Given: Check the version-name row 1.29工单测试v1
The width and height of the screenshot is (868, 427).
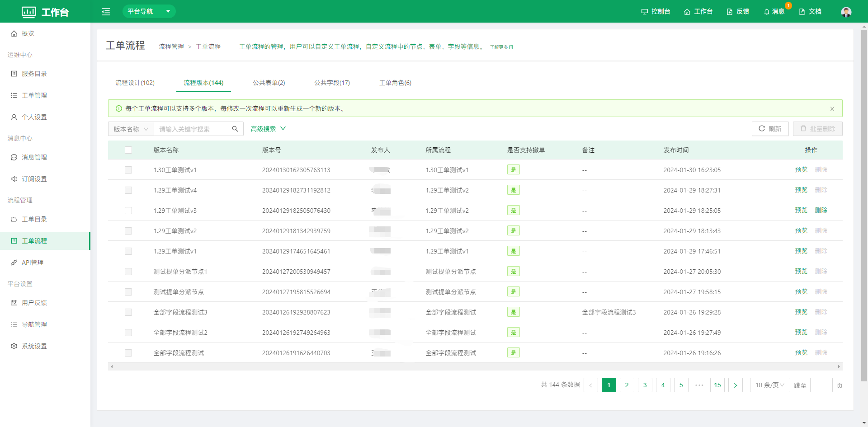Looking at the screenshot, I should coord(128,251).
